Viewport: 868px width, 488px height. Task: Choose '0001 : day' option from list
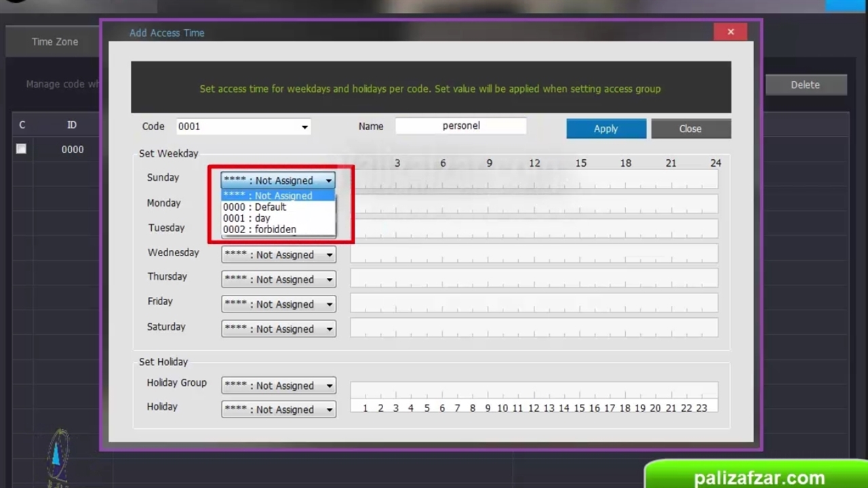[247, 218]
